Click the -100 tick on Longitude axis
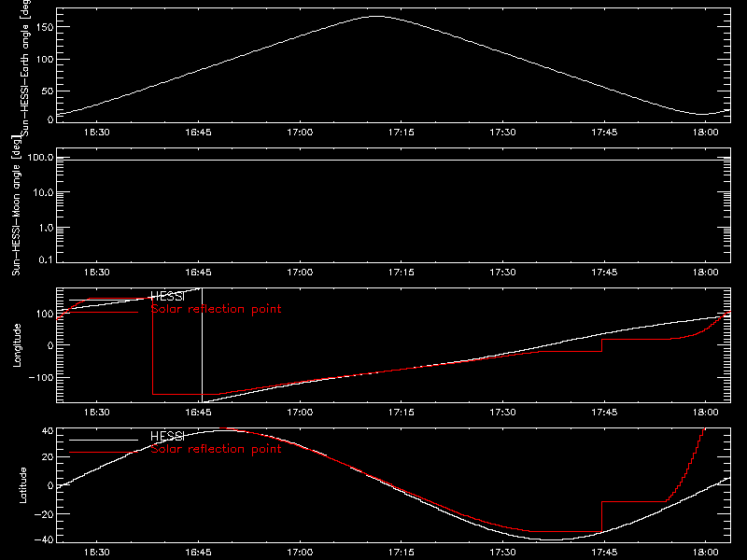Image resolution: width=747 pixels, height=560 pixels. (x=41, y=377)
